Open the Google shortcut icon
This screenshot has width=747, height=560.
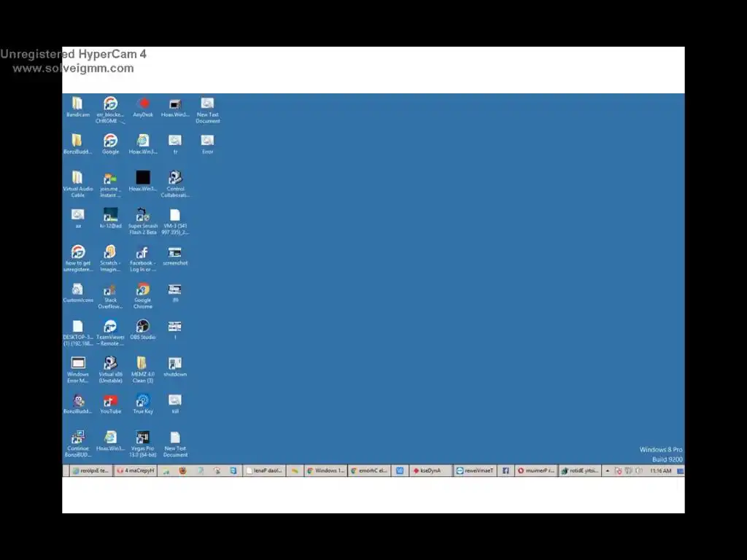click(x=111, y=144)
